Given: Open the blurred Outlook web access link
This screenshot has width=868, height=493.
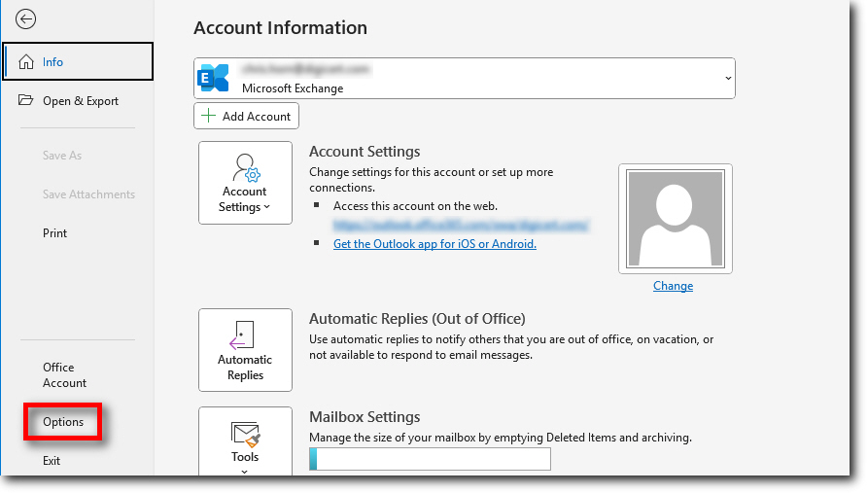Looking at the screenshot, I should [461, 225].
